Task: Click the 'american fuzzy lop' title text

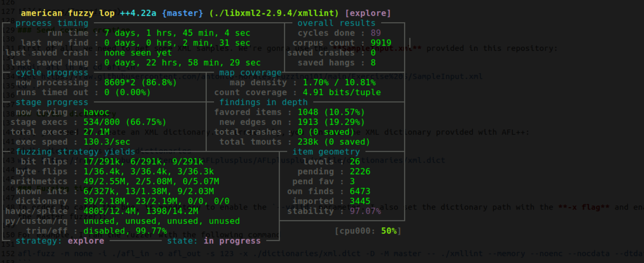Action: point(68,13)
